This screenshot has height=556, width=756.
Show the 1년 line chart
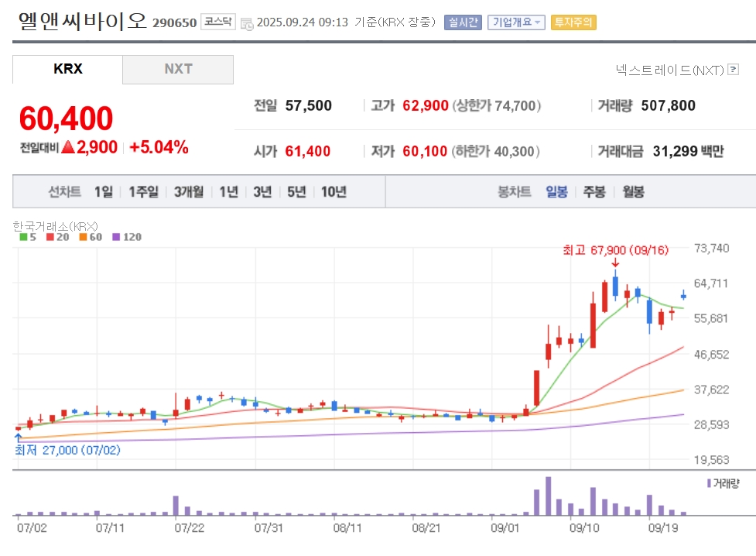pos(229,192)
